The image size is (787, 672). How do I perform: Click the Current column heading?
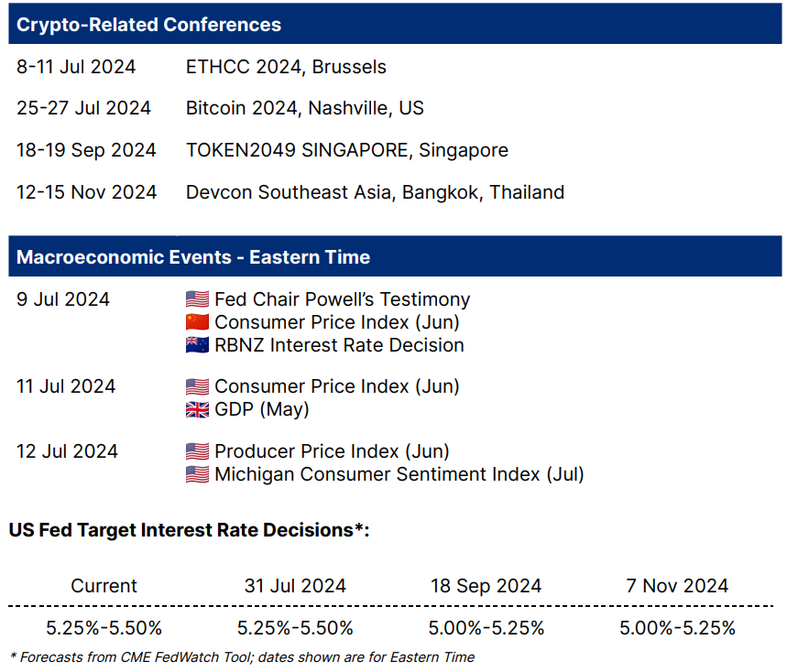point(104,586)
